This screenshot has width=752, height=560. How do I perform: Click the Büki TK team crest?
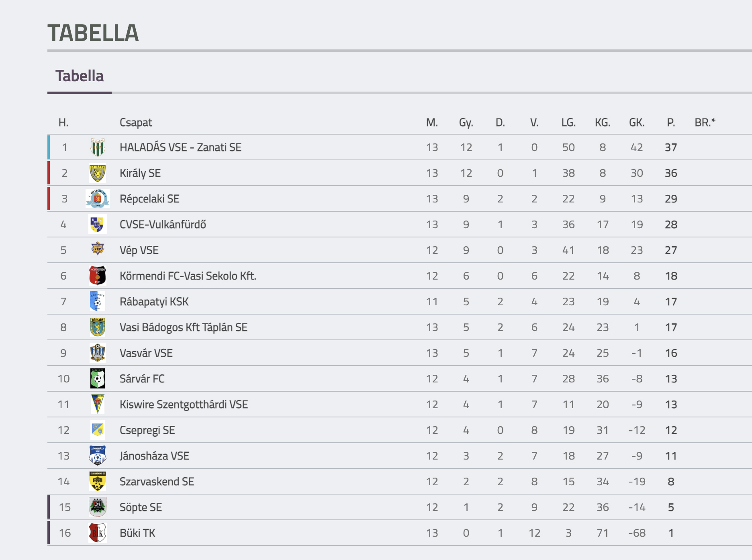tap(98, 533)
